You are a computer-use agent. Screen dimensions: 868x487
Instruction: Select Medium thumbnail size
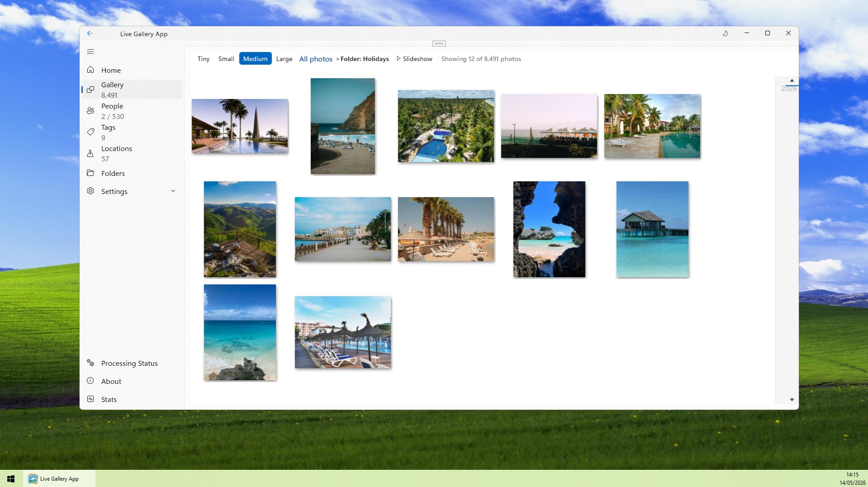[255, 59]
